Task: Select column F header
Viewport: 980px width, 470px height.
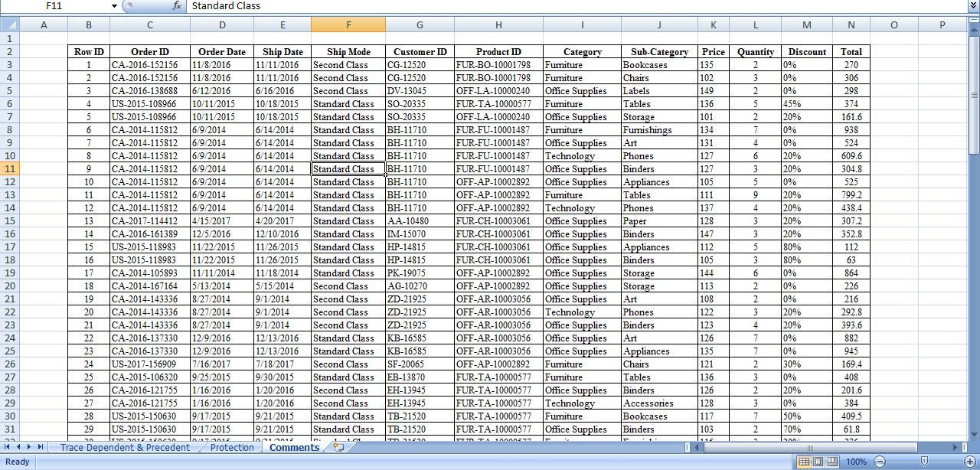Action: (348, 24)
